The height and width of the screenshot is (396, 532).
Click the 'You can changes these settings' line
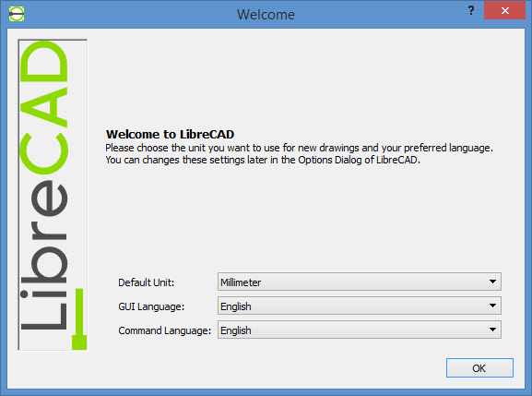pyautogui.click(x=263, y=160)
